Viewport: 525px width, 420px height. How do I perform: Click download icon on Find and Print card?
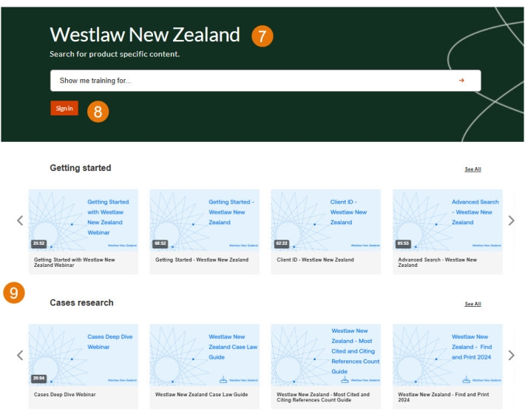[467, 379]
